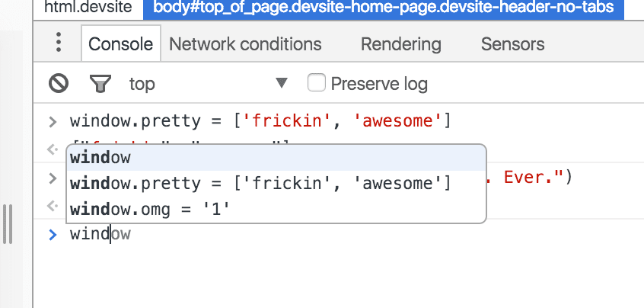
Task: Click the blue console input prompt chevron
Action: [53, 235]
